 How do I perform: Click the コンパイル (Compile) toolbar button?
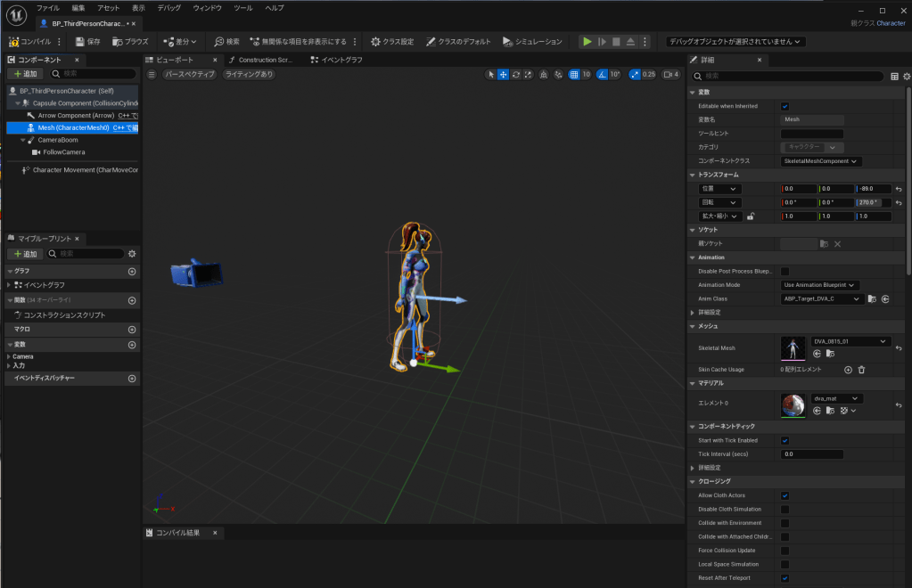click(x=30, y=42)
